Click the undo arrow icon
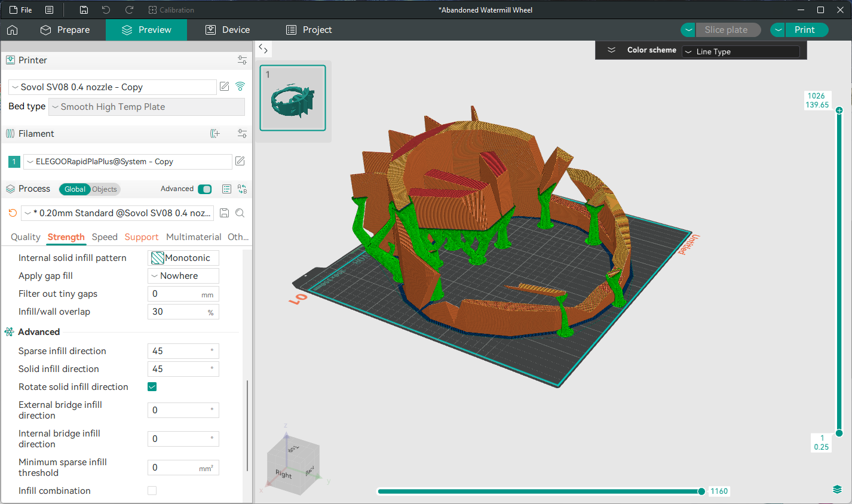 106,10
